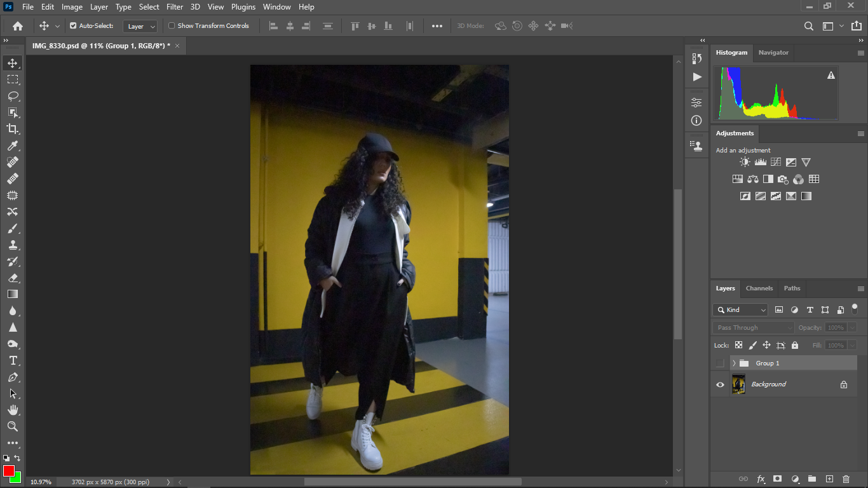Select the Lasso tool
Screen dimensions: 868x488
pyautogui.click(x=12, y=97)
